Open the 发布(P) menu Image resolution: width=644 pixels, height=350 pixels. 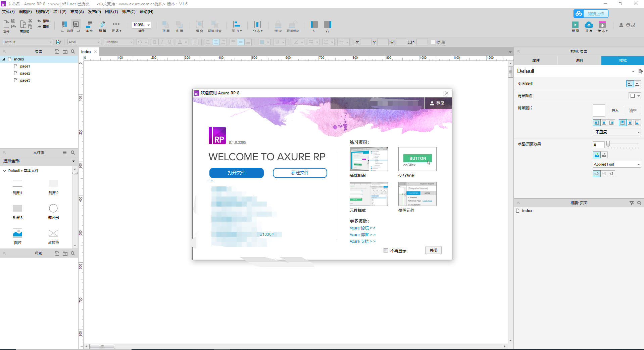click(x=94, y=12)
